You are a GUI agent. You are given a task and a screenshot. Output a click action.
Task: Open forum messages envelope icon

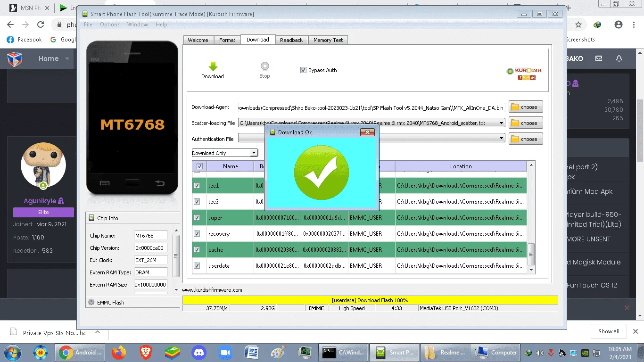click(x=599, y=58)
